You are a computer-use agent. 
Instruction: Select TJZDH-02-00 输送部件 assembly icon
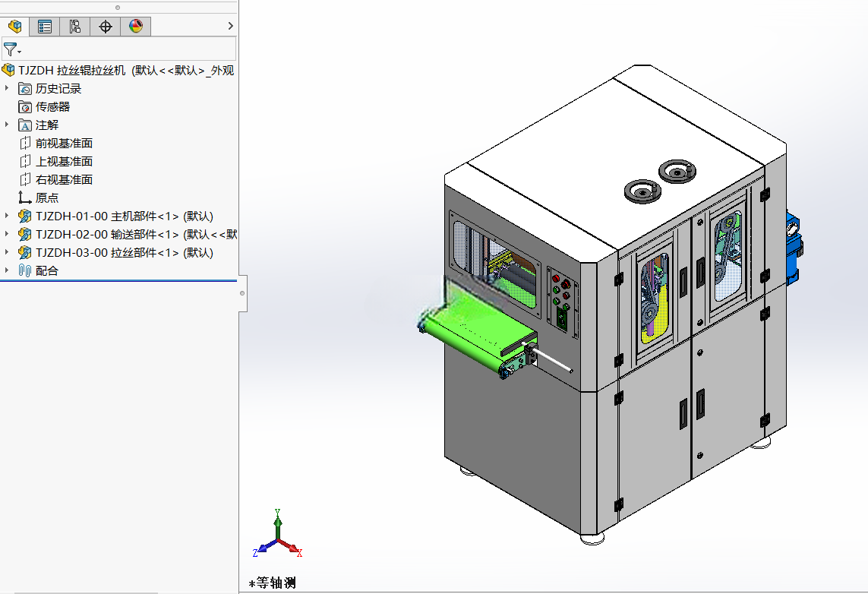click(x=24, y=234)
